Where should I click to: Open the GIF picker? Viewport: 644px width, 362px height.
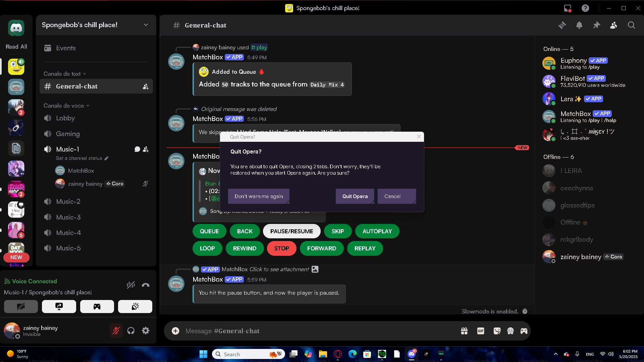[481, 331]
